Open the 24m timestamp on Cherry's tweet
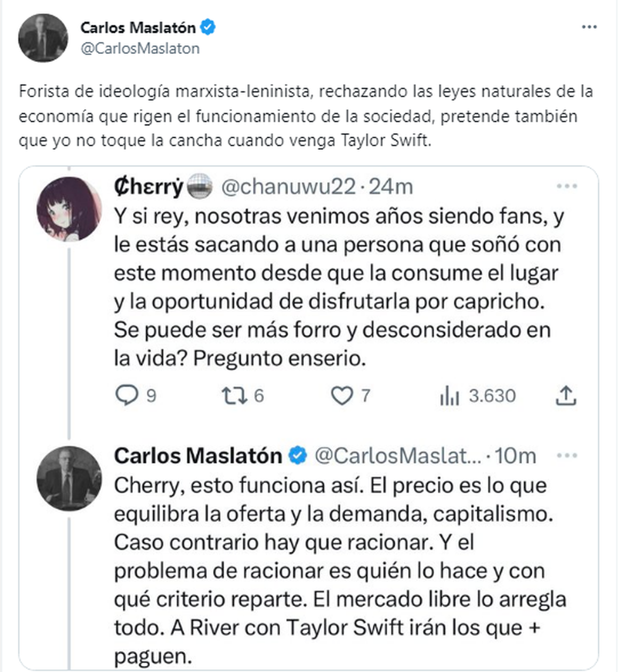The width and height of the screenshot is (622, 672). tap(391, 187)
